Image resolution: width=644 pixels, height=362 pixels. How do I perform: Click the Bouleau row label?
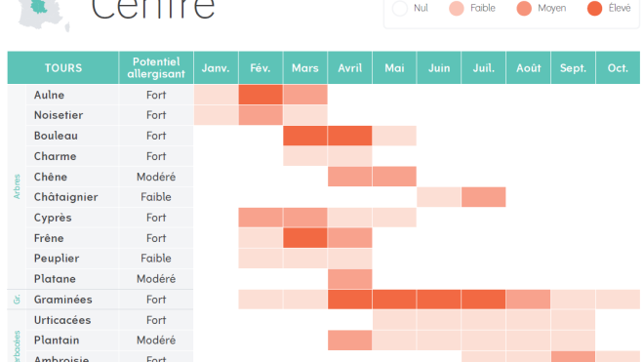pyautogui.click(x=56, y=136)
